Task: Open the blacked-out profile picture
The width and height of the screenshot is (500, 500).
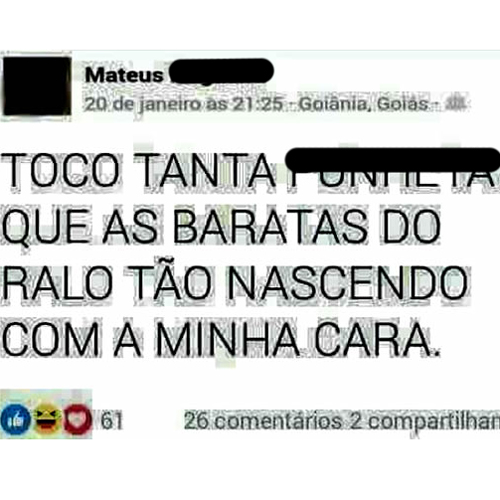Action: point(37,86)
